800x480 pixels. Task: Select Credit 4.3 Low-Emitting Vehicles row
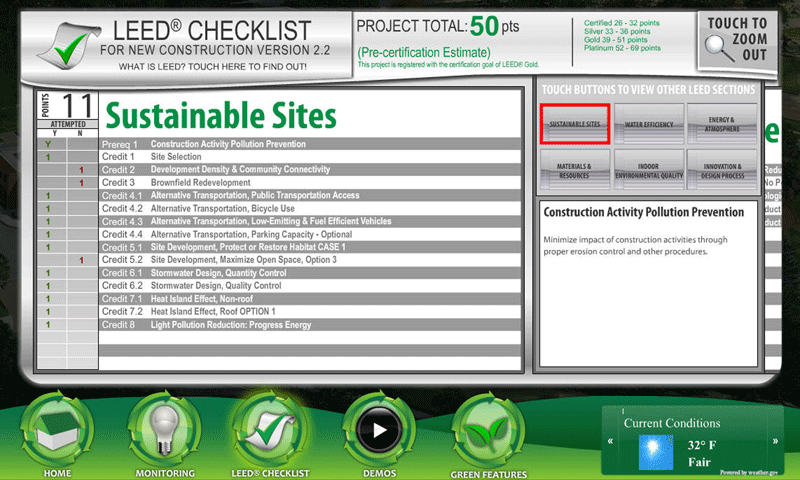point(310,221)
